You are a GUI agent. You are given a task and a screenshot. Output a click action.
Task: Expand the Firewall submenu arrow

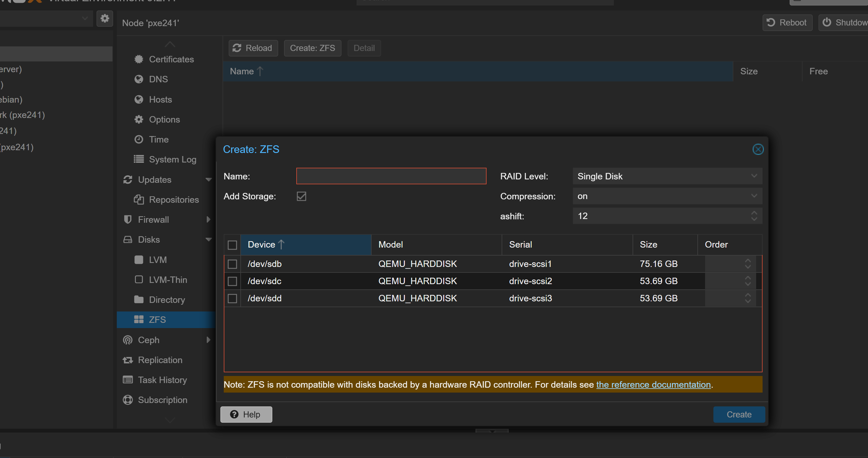click(x=209, y=220)
